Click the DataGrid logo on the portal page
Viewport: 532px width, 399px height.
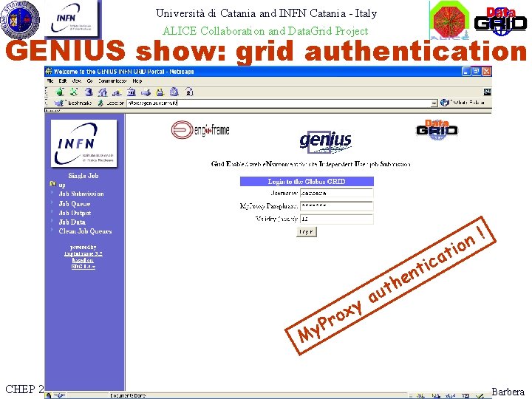pyautogui.click(x=437, y=130)
